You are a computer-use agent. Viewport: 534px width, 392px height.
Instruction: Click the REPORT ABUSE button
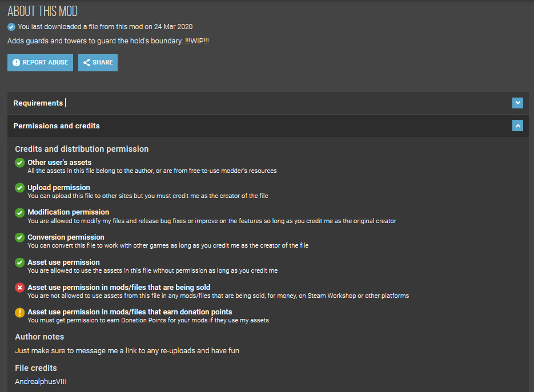click(40, 63)
